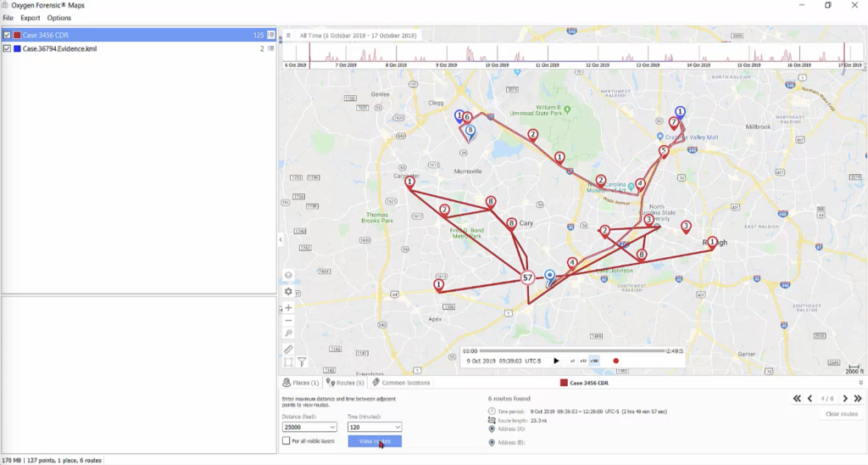Click the map search magnifier icon
The height and width of the screenshot is (465, 868).
[288, 333]
